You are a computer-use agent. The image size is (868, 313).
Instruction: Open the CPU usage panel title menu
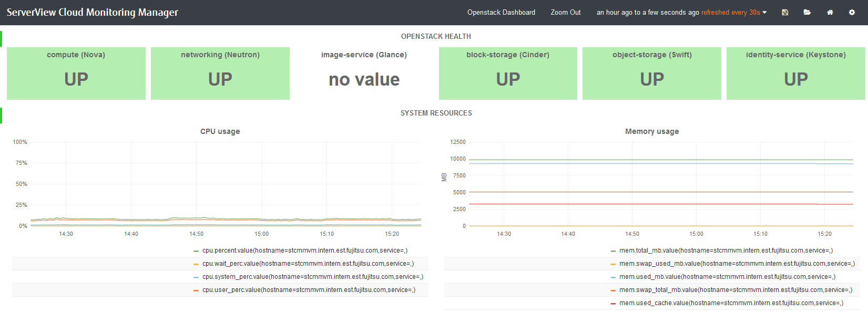pyautogui.click(x=220, y=131)
